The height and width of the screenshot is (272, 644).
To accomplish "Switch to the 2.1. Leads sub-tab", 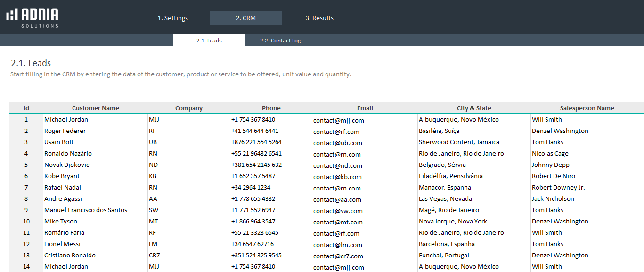I will pyautogui.click(x=209, y=41).
